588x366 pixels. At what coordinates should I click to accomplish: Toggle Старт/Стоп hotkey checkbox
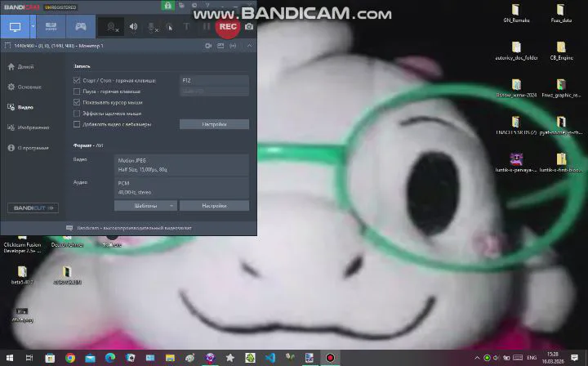pyautogui.click(x=77, y=80)
